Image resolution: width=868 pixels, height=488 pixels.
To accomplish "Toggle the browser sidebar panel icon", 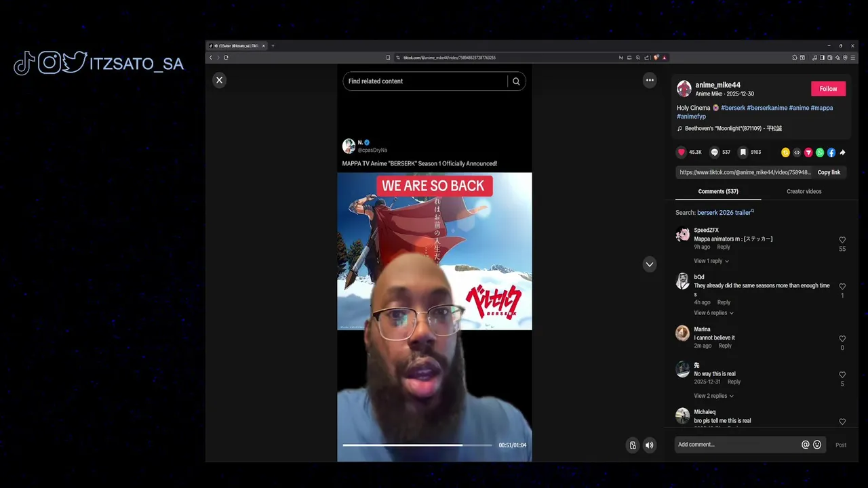I will (x=822, y=58).
